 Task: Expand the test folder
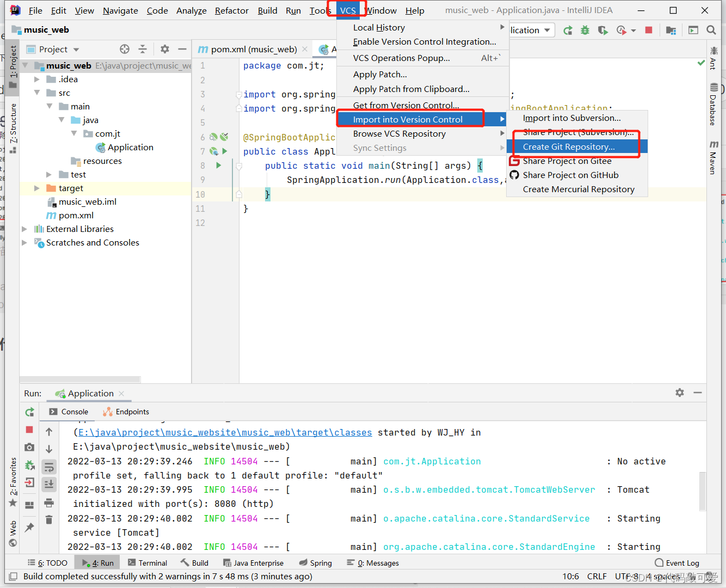pyautogui.click(x=50, y=175)
